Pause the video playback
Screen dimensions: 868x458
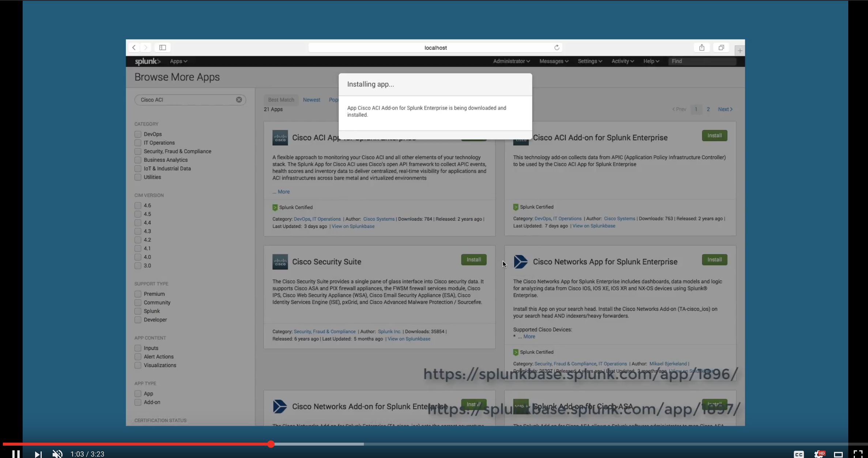click(16, 454)
